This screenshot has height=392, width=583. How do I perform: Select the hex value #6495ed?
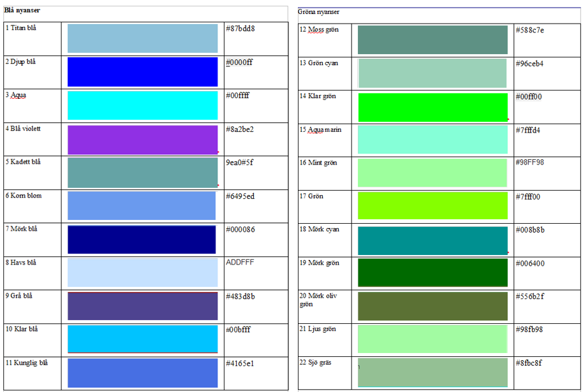240,196
